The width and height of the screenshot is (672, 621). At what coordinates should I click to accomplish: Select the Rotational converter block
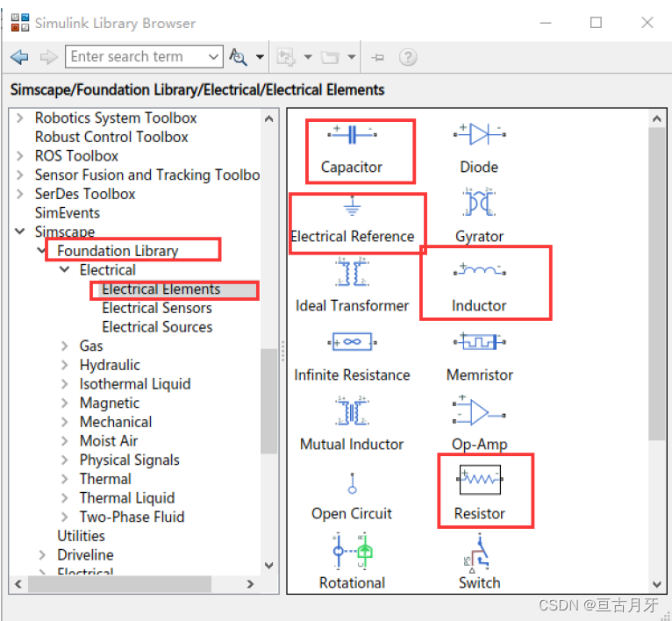[x=352, y=551]
